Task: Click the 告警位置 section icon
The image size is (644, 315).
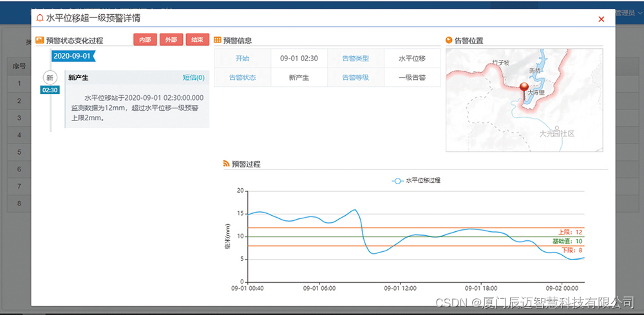Action: click(449, 40)
